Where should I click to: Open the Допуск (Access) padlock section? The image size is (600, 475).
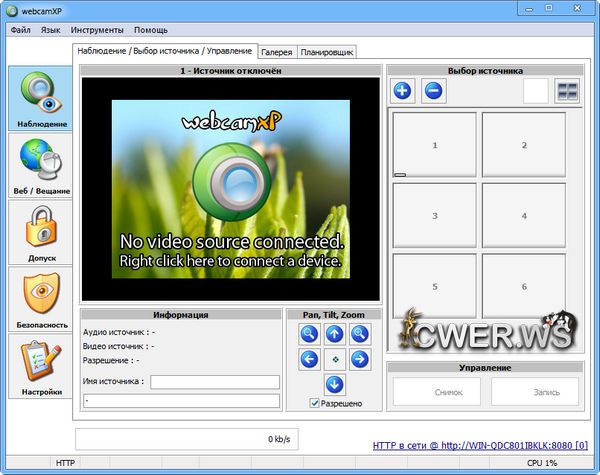pos(42,232)
